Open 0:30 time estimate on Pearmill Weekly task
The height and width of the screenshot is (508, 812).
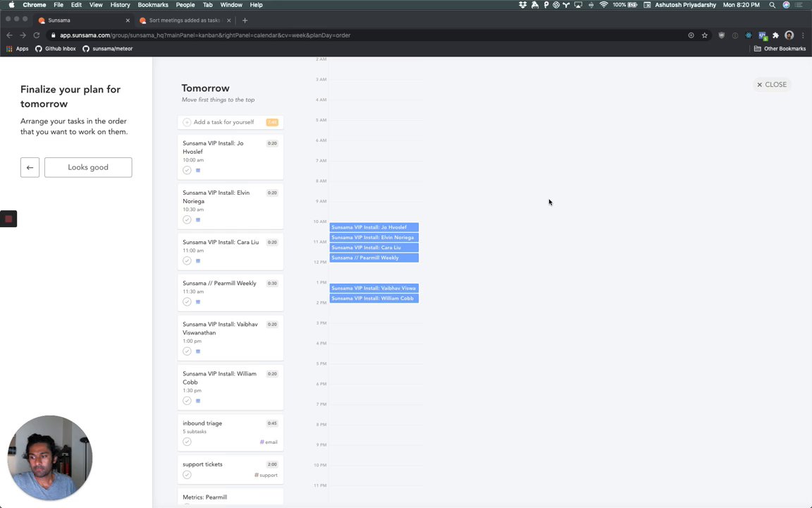272,283
